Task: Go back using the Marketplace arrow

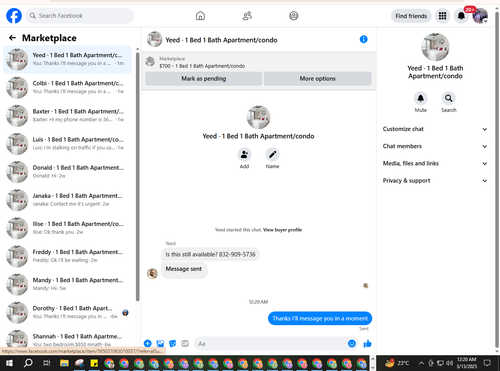Action: click(12, 38)
